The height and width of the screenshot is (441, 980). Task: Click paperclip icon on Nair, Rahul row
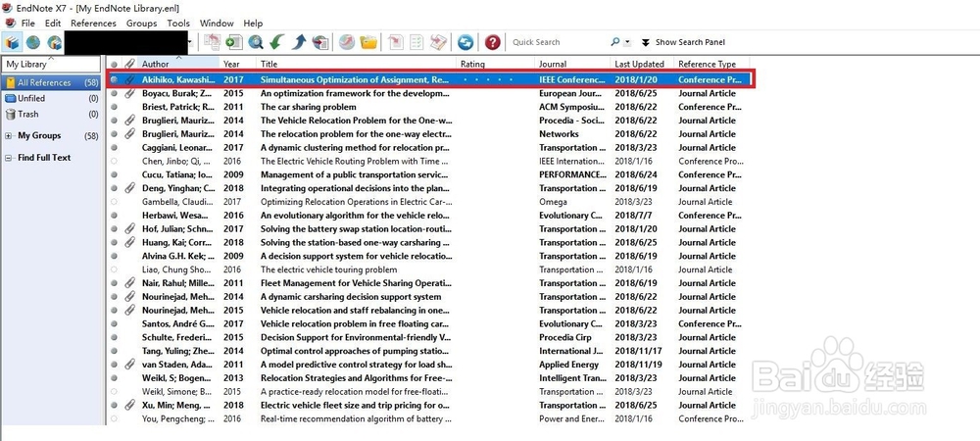tap(129, 283)
